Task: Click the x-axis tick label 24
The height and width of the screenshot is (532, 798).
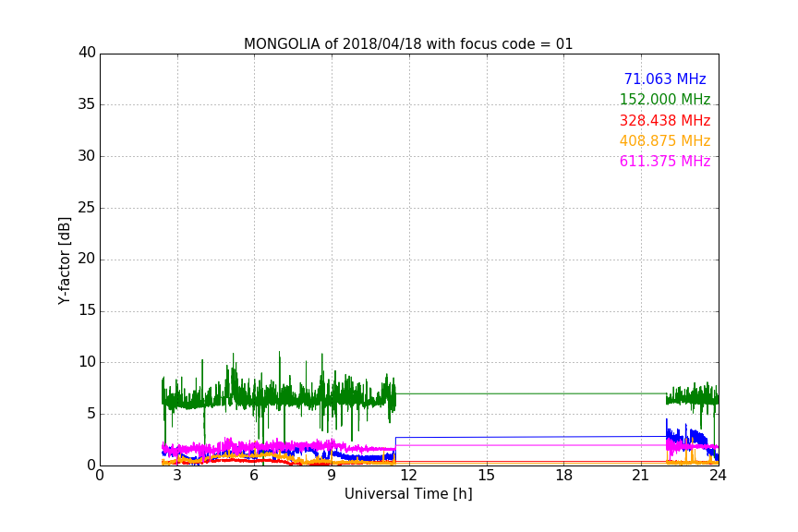Action: tap(718, 476)
